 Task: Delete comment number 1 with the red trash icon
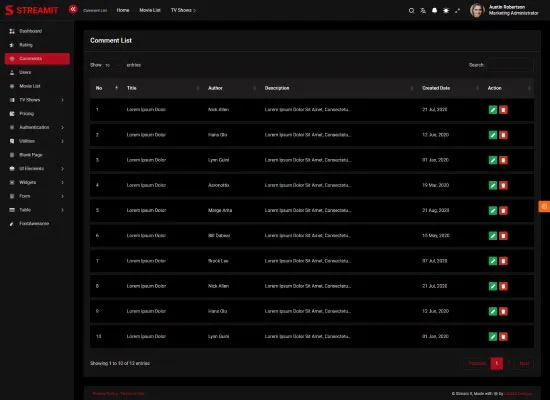click(503, 110)
